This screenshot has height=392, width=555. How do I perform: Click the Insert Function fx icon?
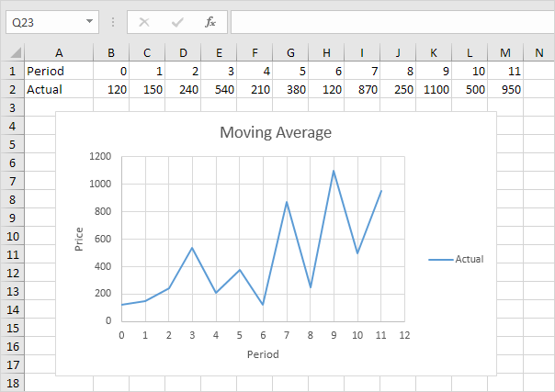[x=210, y=21]
